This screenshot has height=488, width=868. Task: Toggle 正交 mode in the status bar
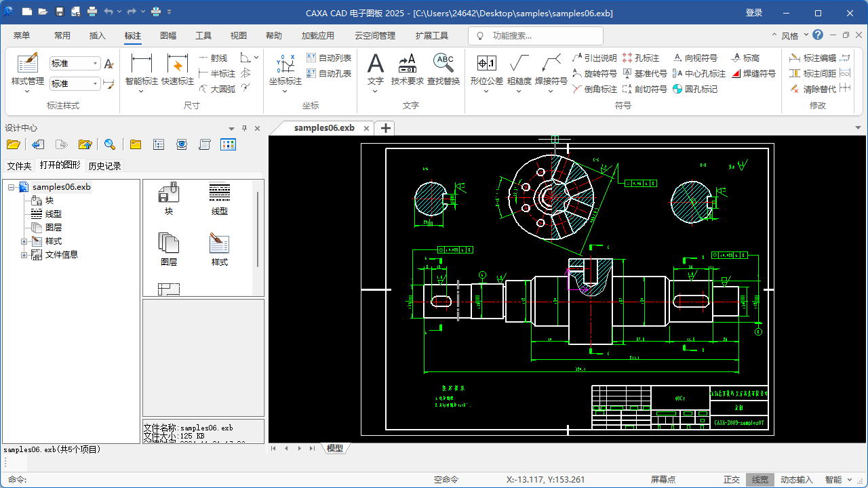point(732,479)
